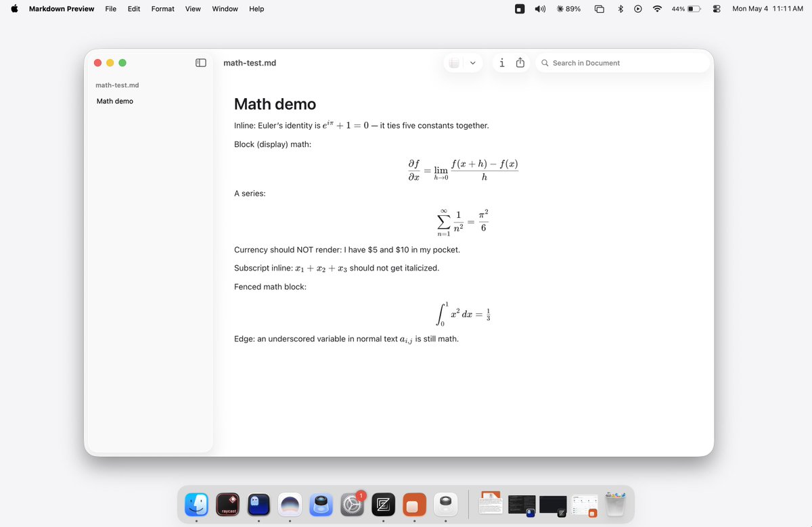Click the grayed table view icon in toolbar
Viewport: 812px width, 527px height.
[x=455, y=63]
